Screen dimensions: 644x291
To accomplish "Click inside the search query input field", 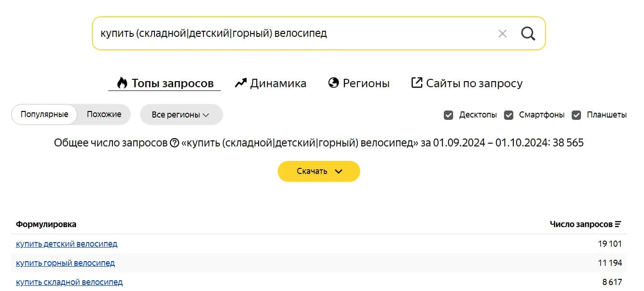I will click(280, 34).
